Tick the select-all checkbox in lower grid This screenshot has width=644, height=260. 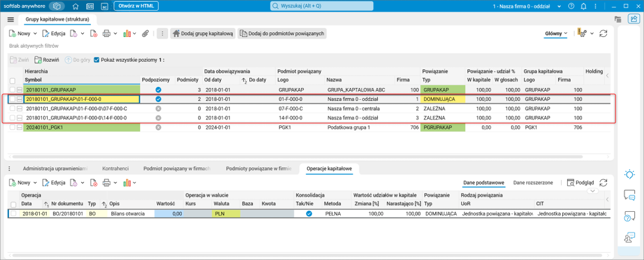(x=13, y=204)
